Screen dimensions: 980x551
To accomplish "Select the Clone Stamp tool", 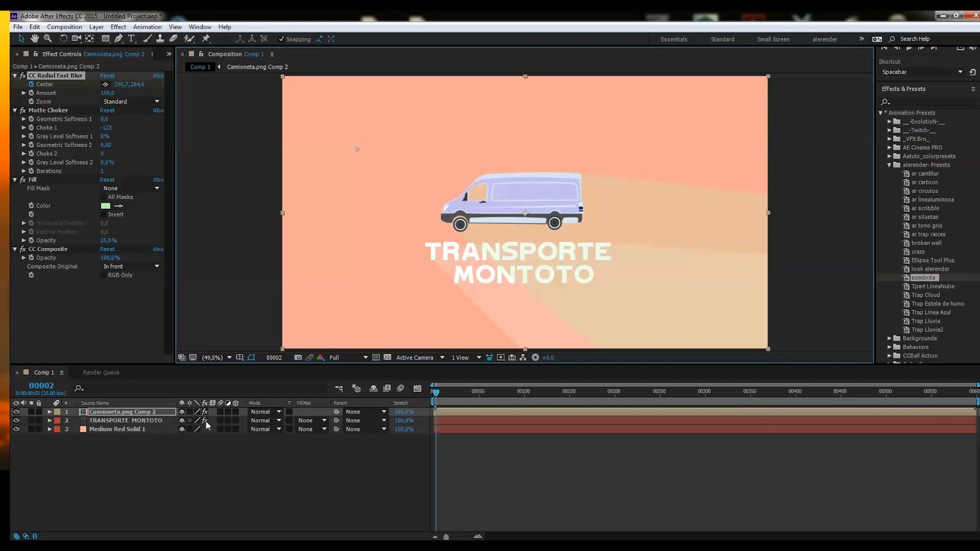I will point(160,39).
